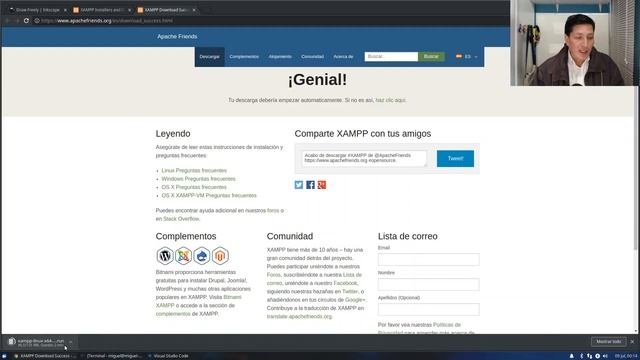Open the Comunidad menu item
Viewport: 640px width, 360px height.
312,57
